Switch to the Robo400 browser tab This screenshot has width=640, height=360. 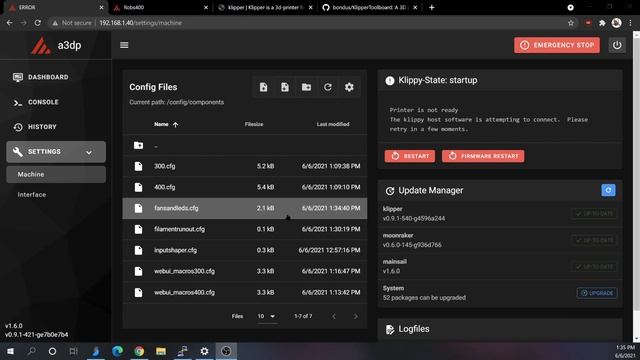[161, 7]
